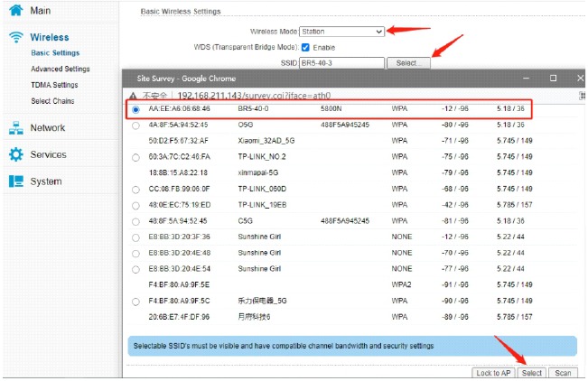Click the Scan button
The height and width of the screenshot is (381, 588).
click(x=563, y=373)
